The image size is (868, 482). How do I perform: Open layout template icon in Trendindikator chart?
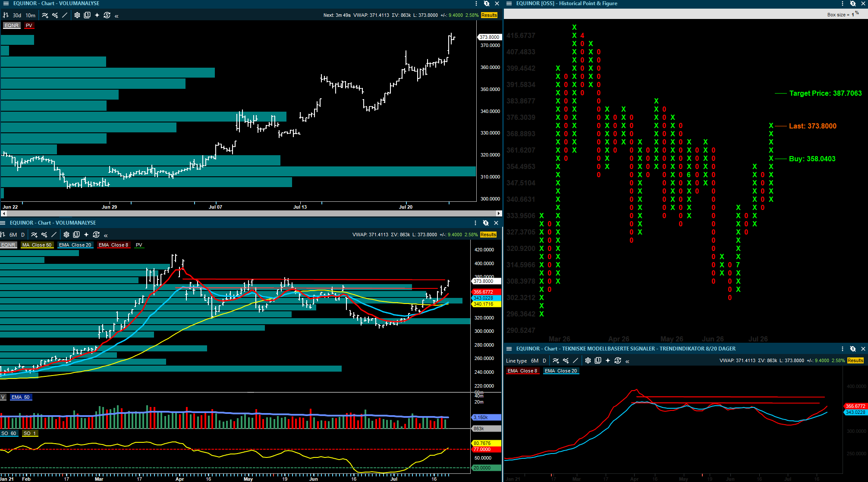click(598, 360)
